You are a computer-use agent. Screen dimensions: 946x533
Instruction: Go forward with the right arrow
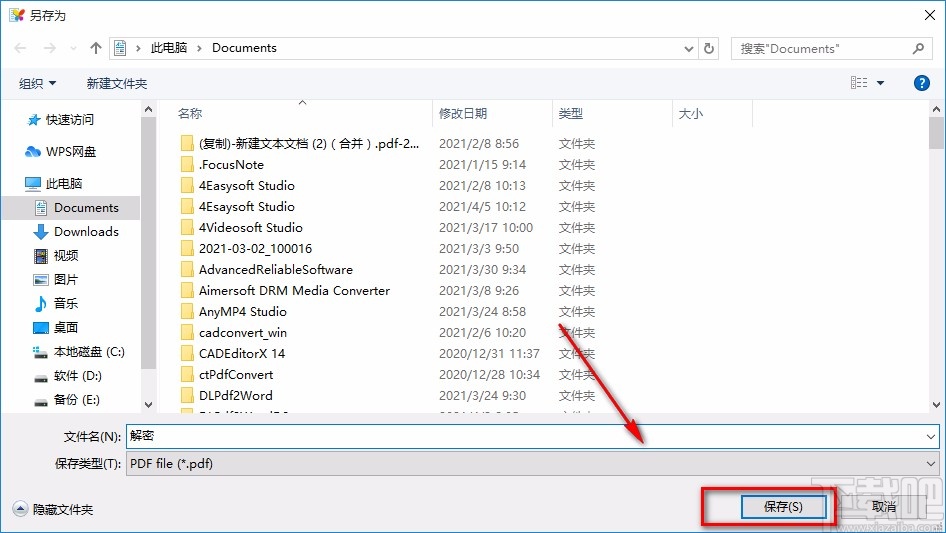pyautogui.click(x=49, y=48)
